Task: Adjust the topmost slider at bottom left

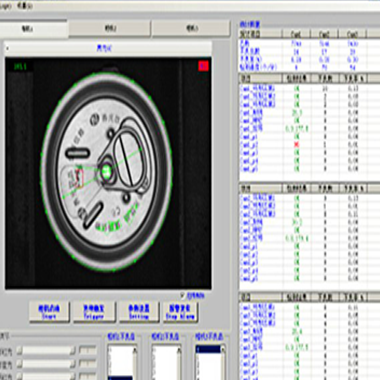Action: 46,350
